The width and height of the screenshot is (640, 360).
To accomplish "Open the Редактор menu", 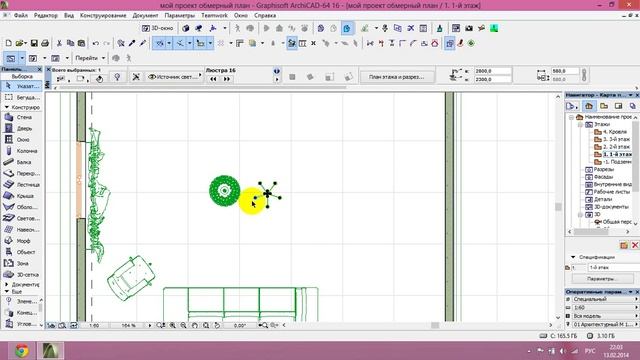I will (46, 16).
